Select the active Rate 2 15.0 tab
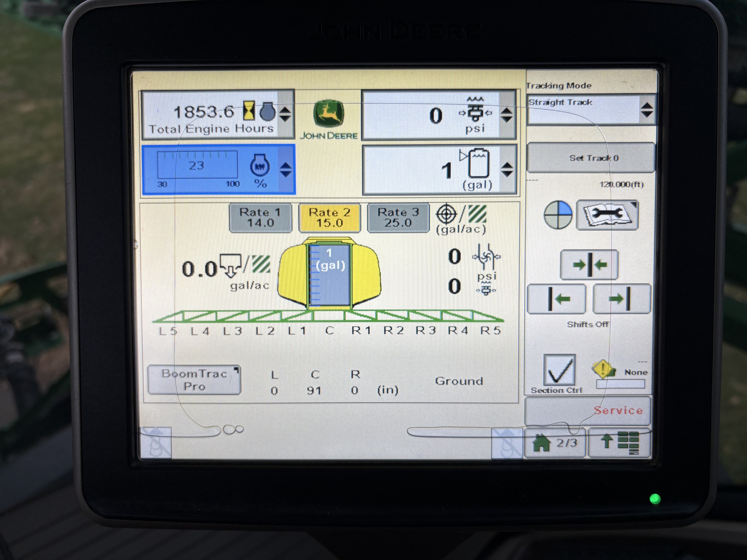The image size is (747, 560). tap(329, 218)
